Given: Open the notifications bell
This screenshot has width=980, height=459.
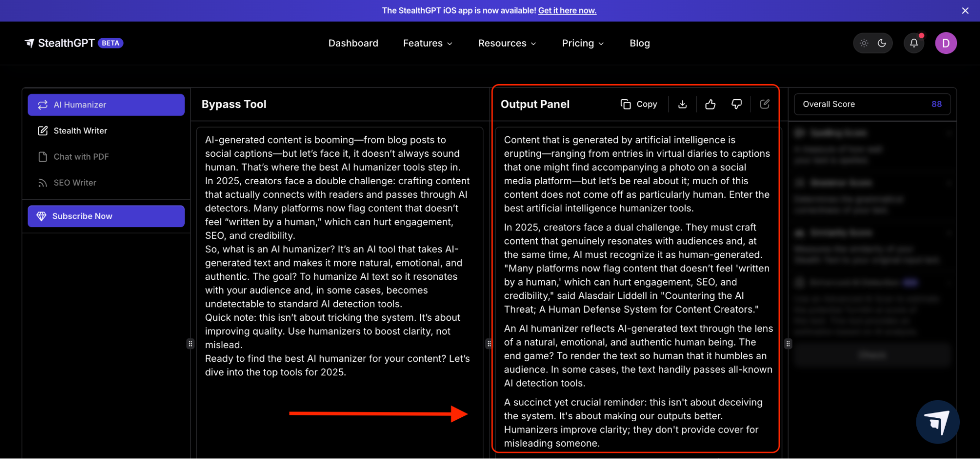Looking at the screenshot, I should (x=914, y=43).
